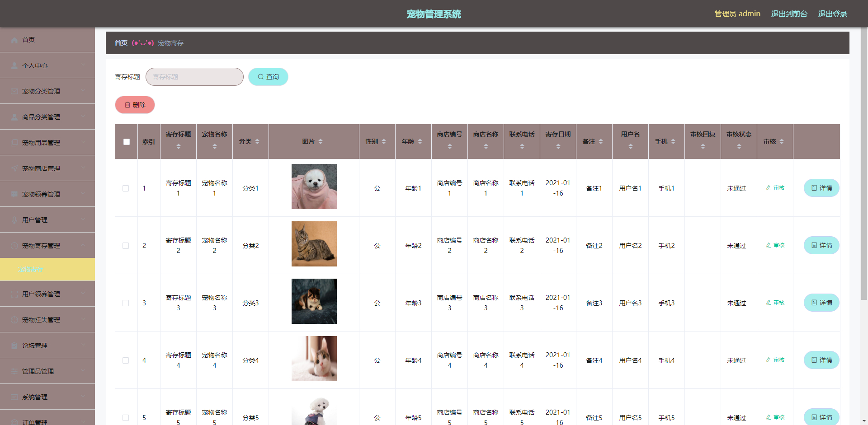Select the gear icon beside 系统管理
The width and height of the screenshot is (868, 425).
(x=14, y=397)
